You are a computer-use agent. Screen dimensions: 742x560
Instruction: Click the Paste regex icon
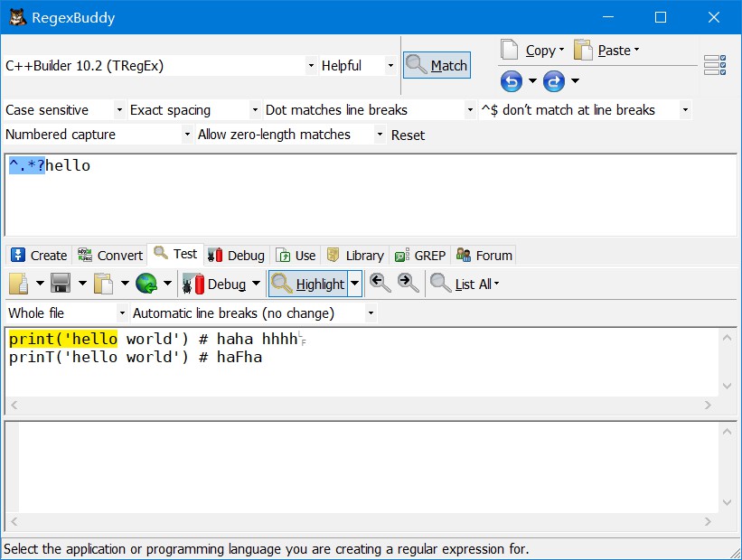click(x=583, y=50)
